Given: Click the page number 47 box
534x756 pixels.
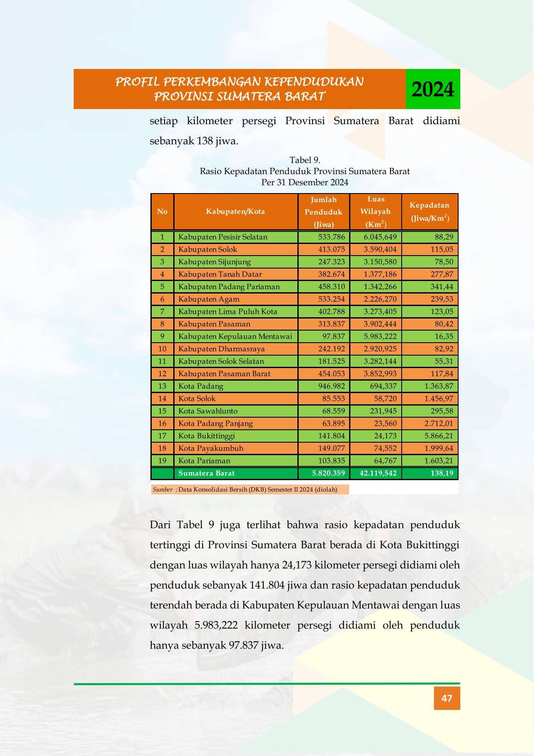Looking at the screenshot, I should tap(447, 698).
